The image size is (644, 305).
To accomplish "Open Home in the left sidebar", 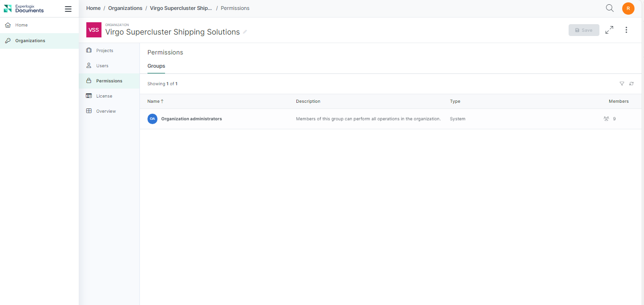I will (x=39, y=25).
